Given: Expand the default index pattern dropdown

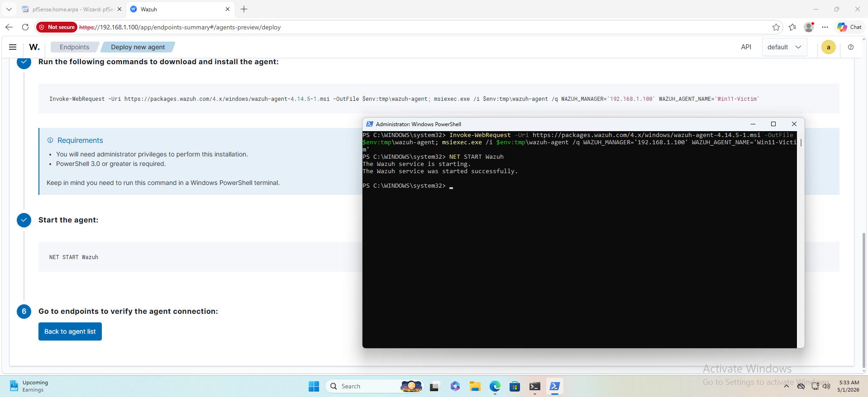Looking at the screenshot, I should tap(784, 47).
